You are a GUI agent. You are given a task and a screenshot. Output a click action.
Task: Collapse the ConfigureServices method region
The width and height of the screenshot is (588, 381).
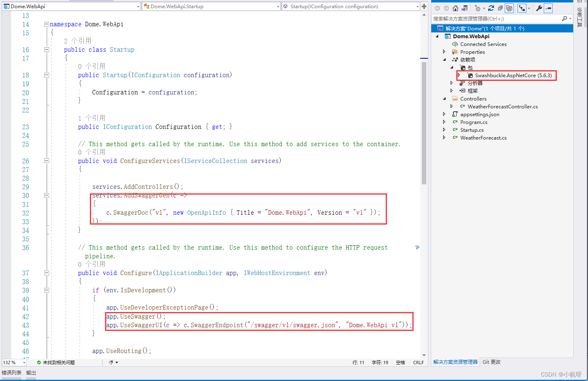tap(46, 161)
